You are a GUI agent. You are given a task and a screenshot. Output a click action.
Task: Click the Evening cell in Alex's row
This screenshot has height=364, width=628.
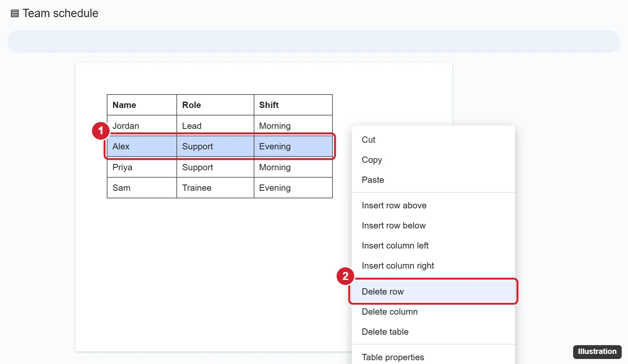(x=293, y=146)
